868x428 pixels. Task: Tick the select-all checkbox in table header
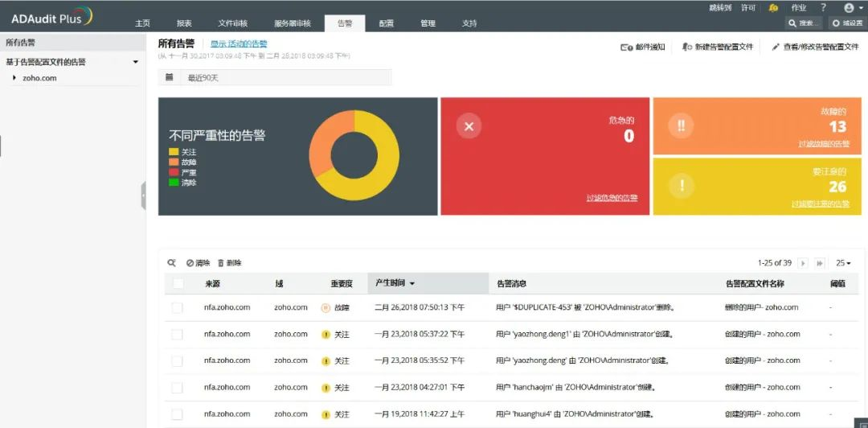(178, 283)
